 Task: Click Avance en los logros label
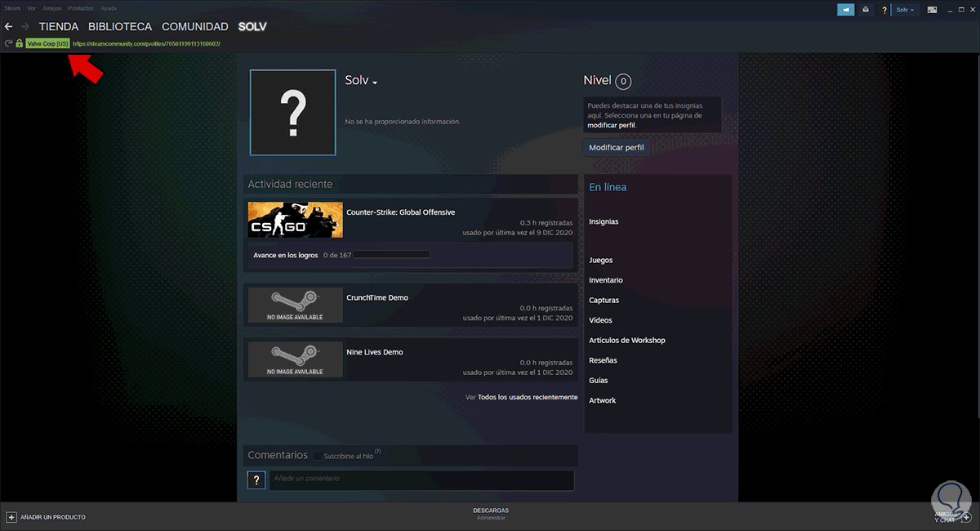pos(286,255)
